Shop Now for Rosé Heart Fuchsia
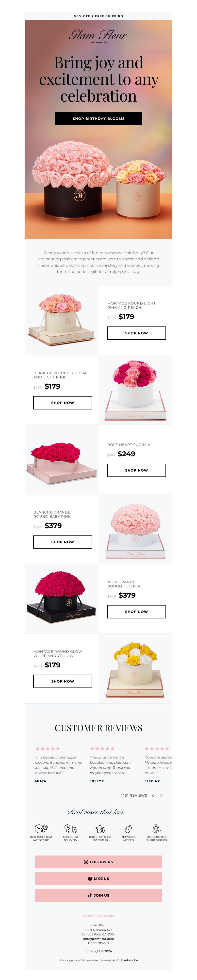This screenshot has width=197, height=980. pyautogui.click(x=136, y=470)
